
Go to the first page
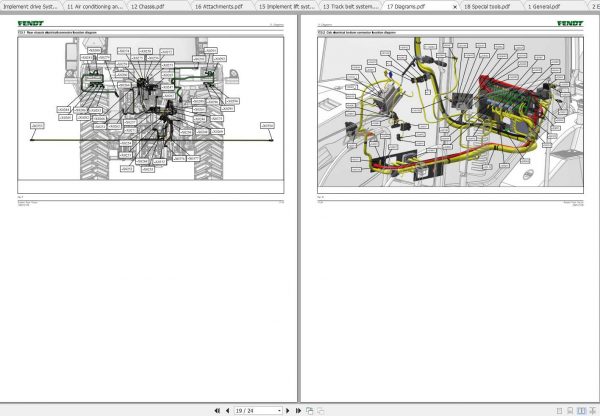coord(217,411)
